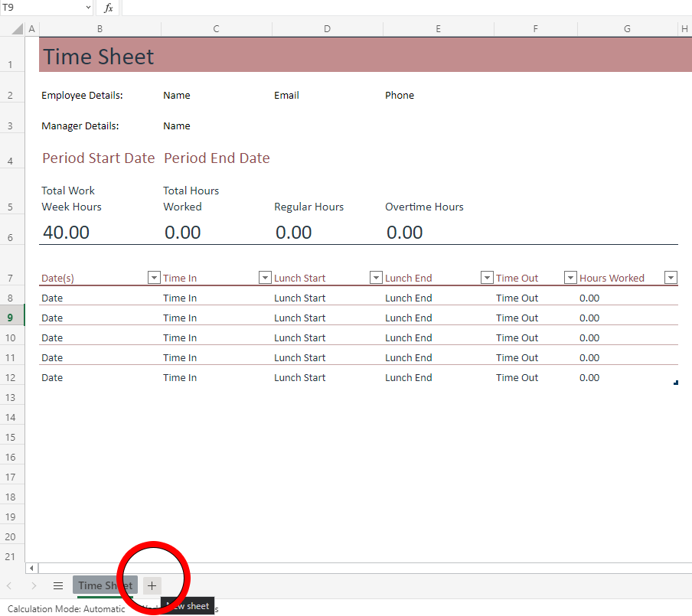
Task: Open the all sheets list icon
Action: 58,585
